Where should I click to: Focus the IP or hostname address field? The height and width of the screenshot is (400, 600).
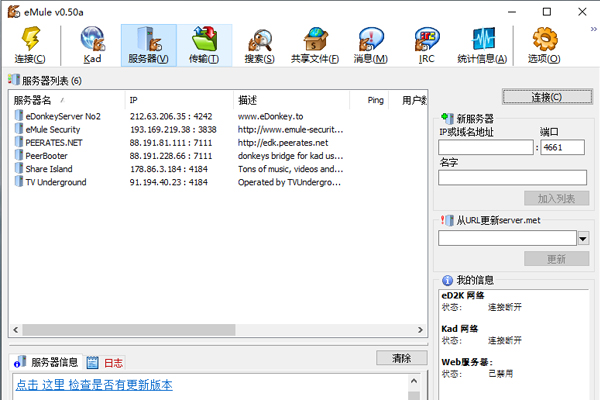click(486, 147)
